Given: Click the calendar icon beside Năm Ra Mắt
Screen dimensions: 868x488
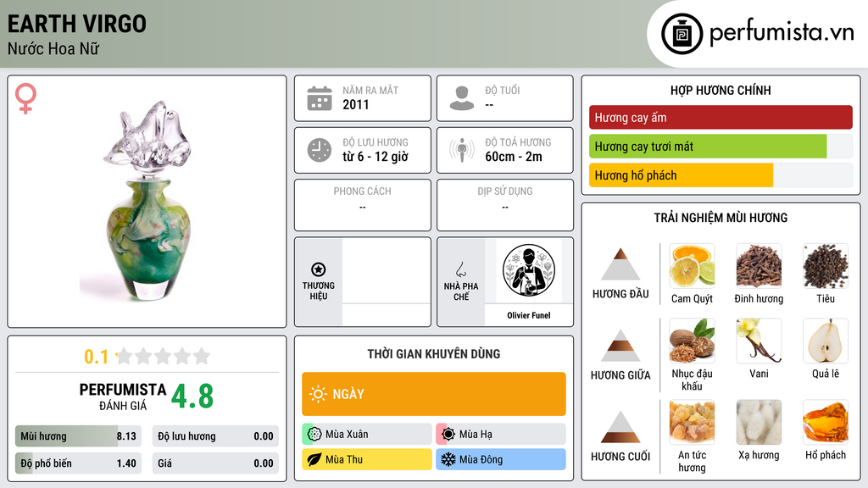Looking at the screenshot, I should tap(320, 98).
